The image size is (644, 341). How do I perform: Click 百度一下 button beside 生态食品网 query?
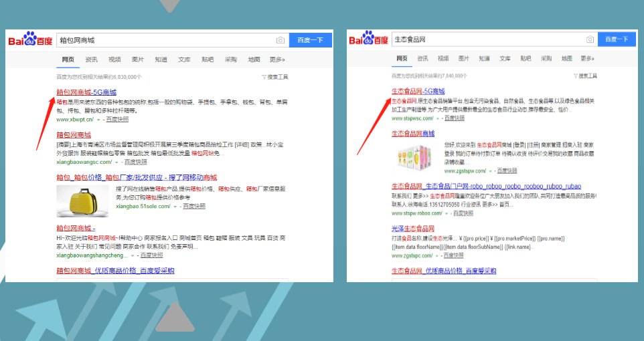(617, 39)
